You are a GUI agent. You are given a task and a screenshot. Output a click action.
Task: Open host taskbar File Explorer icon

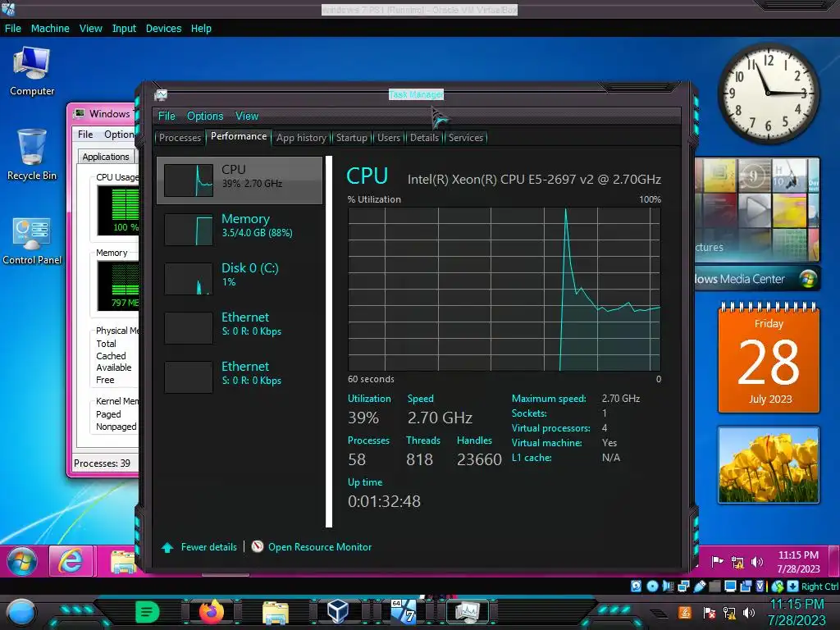click(x=276, y=612)
